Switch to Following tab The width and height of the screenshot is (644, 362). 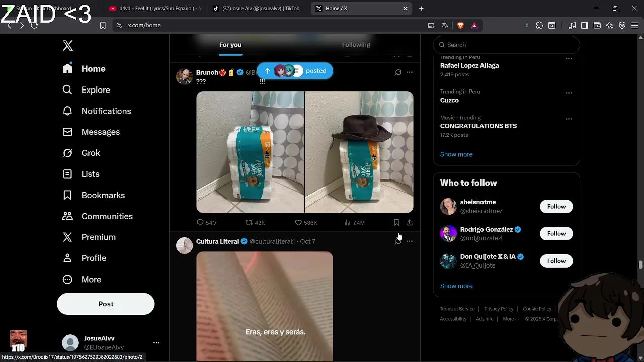point(356,45)
